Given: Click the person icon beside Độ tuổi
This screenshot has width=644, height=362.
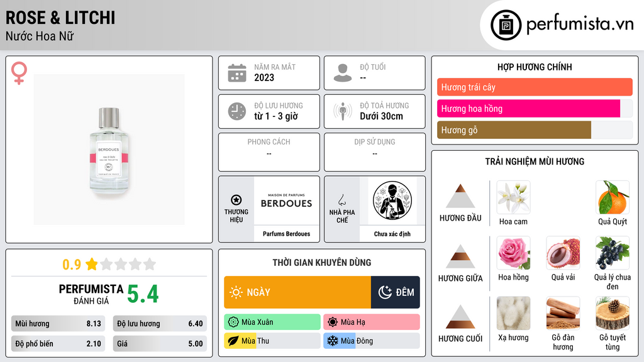Looking at the screenshot, I should click(343, 73).
